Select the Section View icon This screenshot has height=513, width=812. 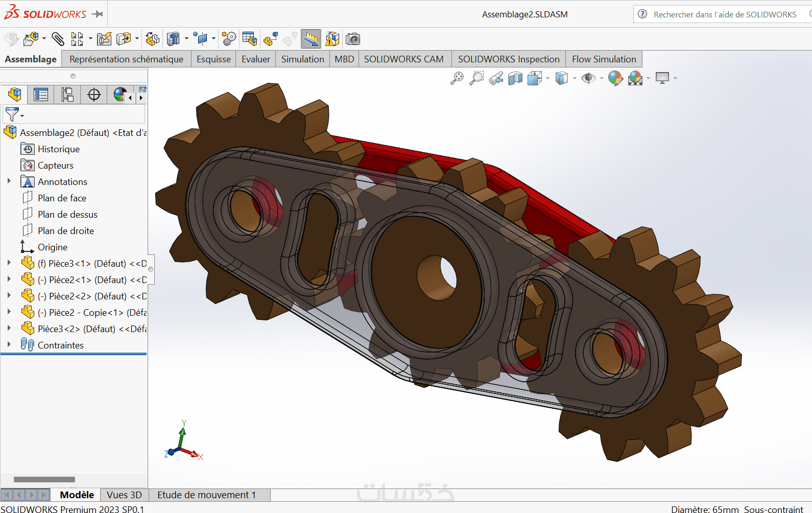(515, 78)
